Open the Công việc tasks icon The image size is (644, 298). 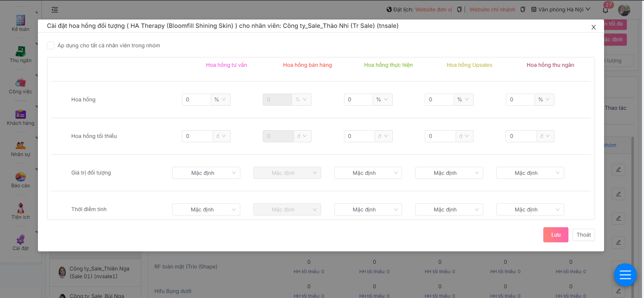tap(20, 86)
